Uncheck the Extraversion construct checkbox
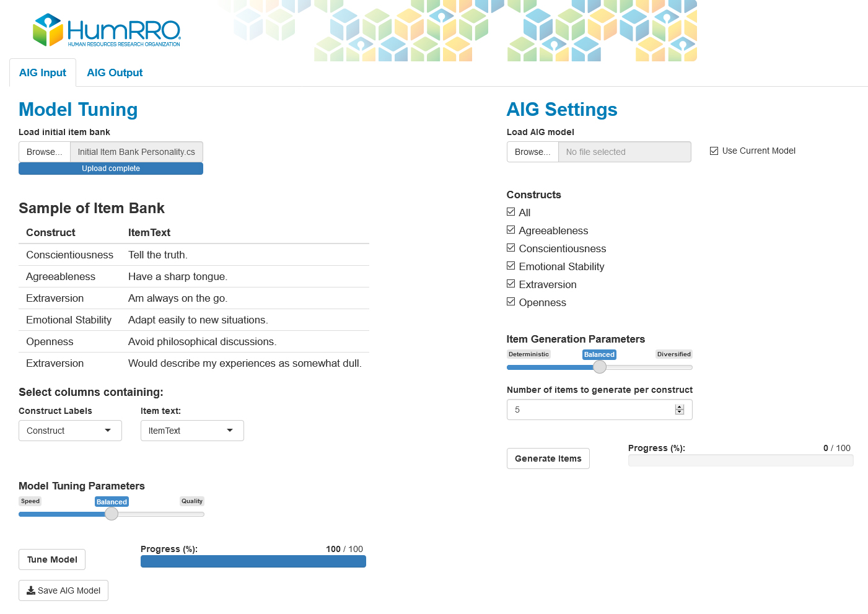This screenshot has height=614, width=868. 511,284
